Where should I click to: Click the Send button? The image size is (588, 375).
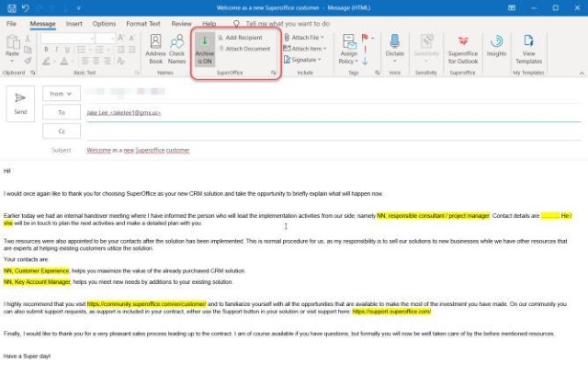20,104
